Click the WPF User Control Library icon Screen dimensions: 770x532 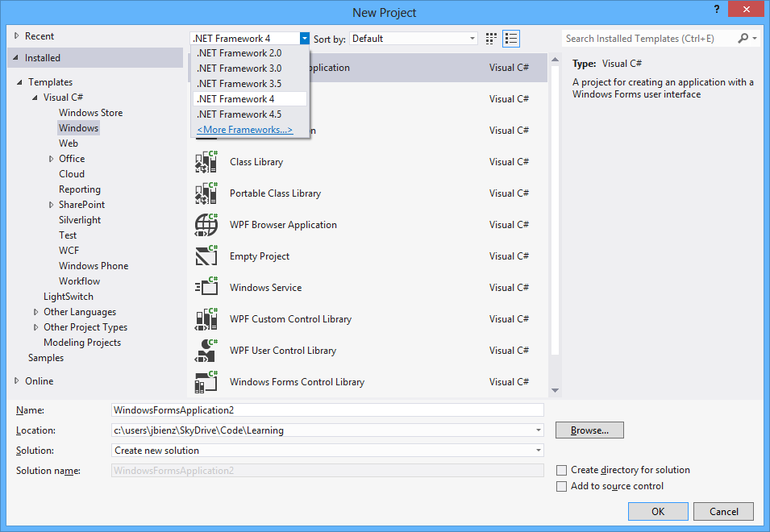tap(206, 351)
